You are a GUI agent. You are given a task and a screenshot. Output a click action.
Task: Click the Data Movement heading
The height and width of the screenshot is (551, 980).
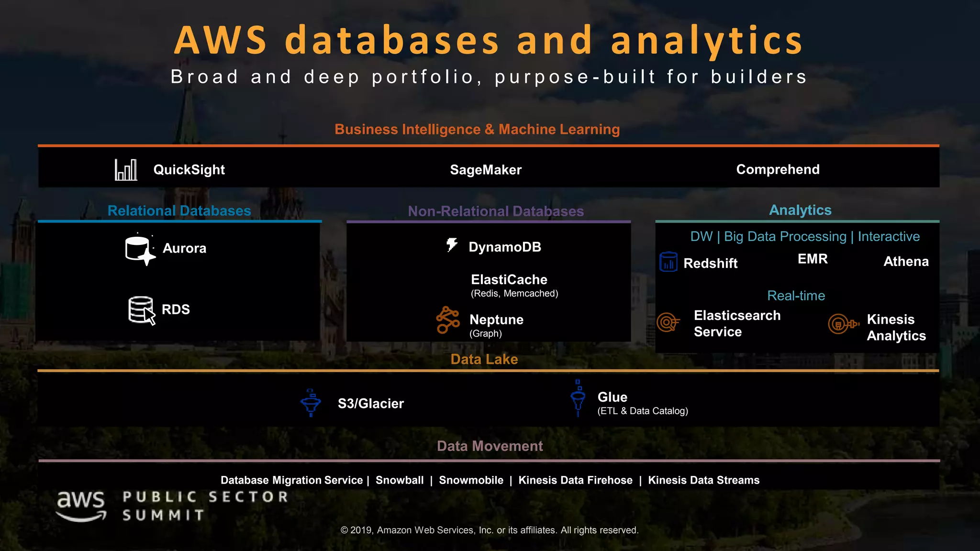click(490, 446)
